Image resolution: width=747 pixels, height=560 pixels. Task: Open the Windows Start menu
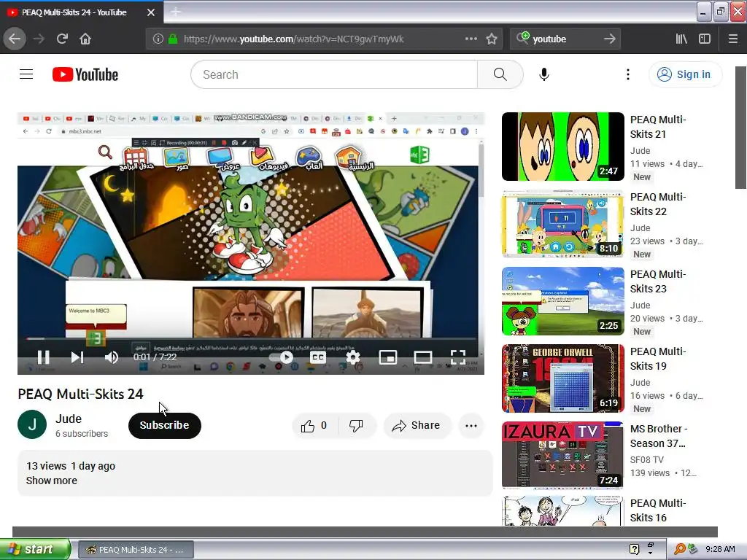click(35, 549)
